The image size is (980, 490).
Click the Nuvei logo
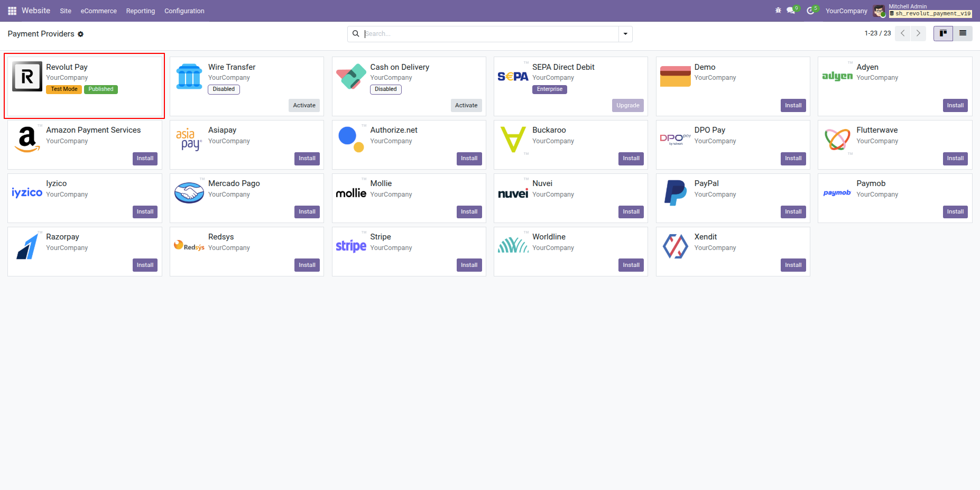[x=513, y=193]
